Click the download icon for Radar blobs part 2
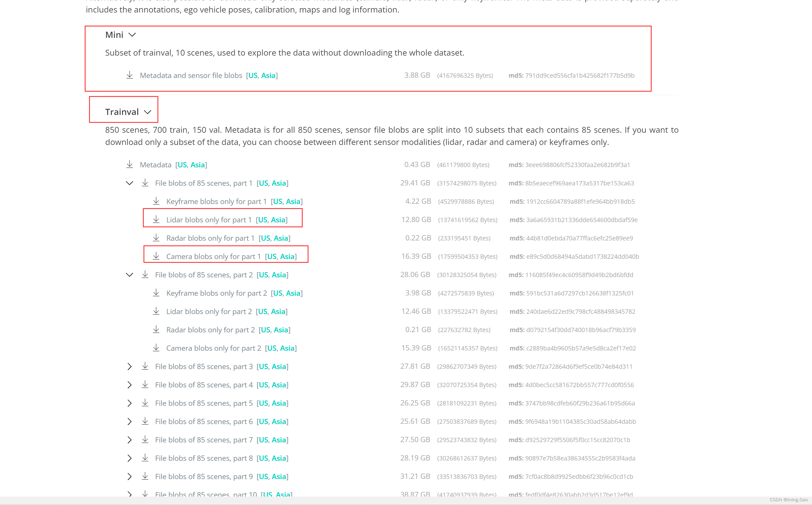This screenshot has height=505, width=812. 156,330
